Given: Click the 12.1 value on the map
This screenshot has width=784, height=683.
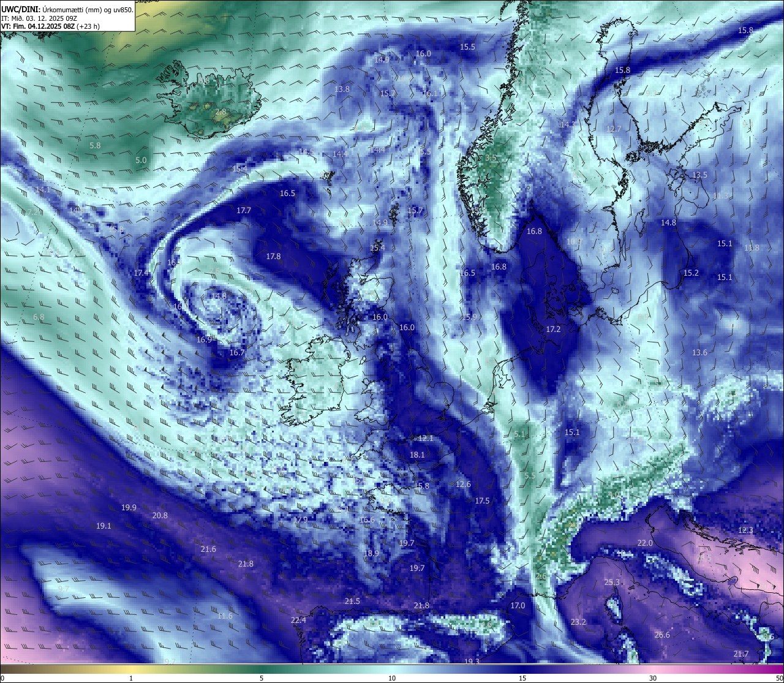Looking at the screenshot, I should [x=426, y=439].
